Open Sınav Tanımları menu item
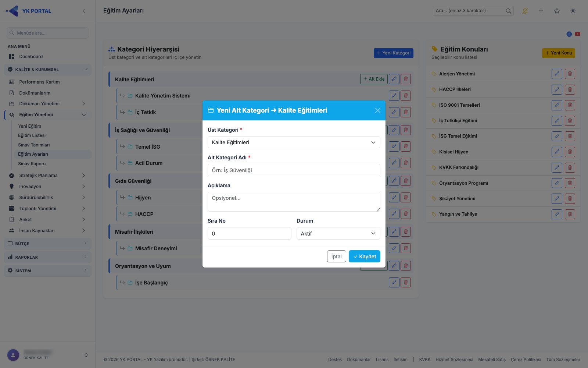Viewport: 588px width, 368px height. tap(34, 145)
